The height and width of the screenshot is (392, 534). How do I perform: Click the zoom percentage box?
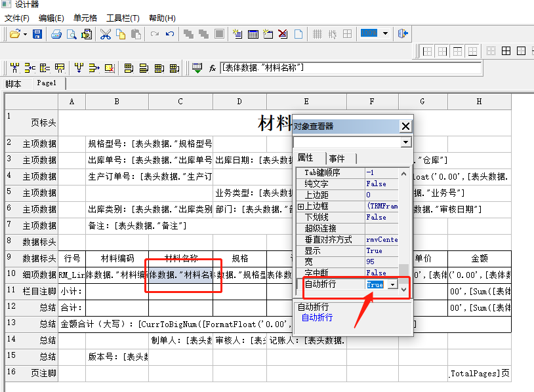click(369, 33)
